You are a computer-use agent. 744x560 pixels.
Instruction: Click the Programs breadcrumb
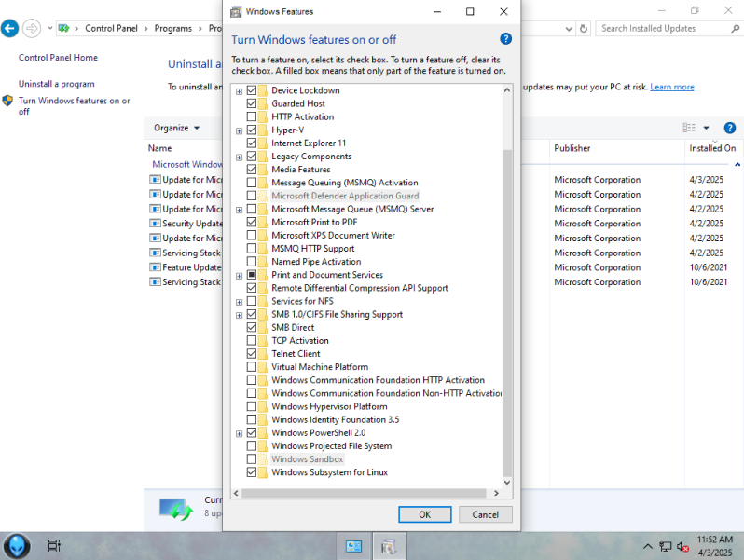[172, 29]
